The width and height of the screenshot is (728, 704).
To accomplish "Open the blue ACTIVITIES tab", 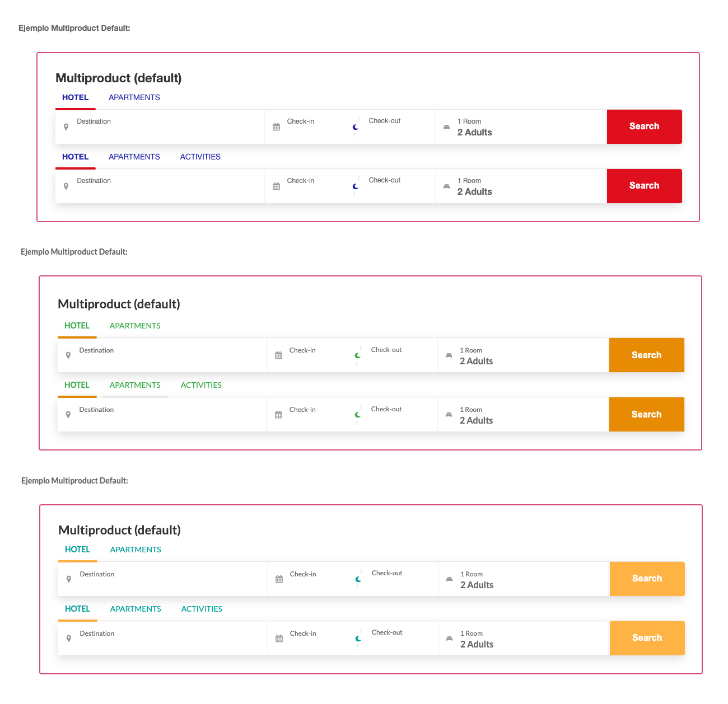I will (200, 157).
